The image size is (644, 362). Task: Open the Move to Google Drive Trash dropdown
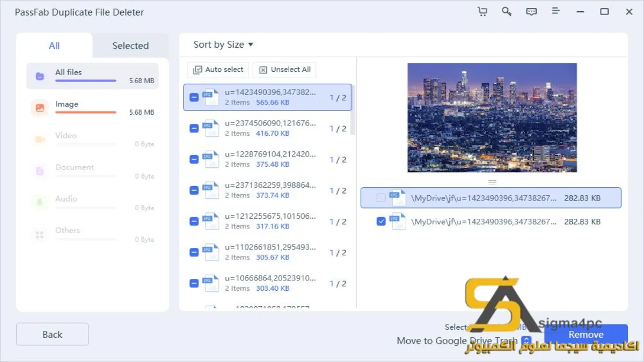(526, 341)
